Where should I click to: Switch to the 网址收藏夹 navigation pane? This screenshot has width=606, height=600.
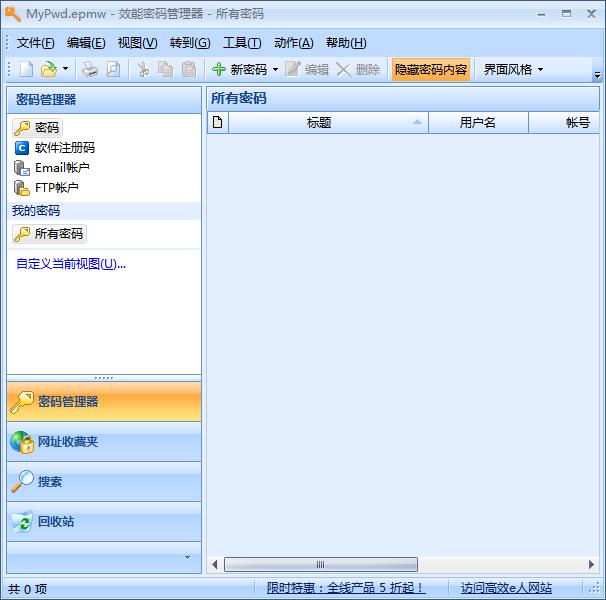104,442
